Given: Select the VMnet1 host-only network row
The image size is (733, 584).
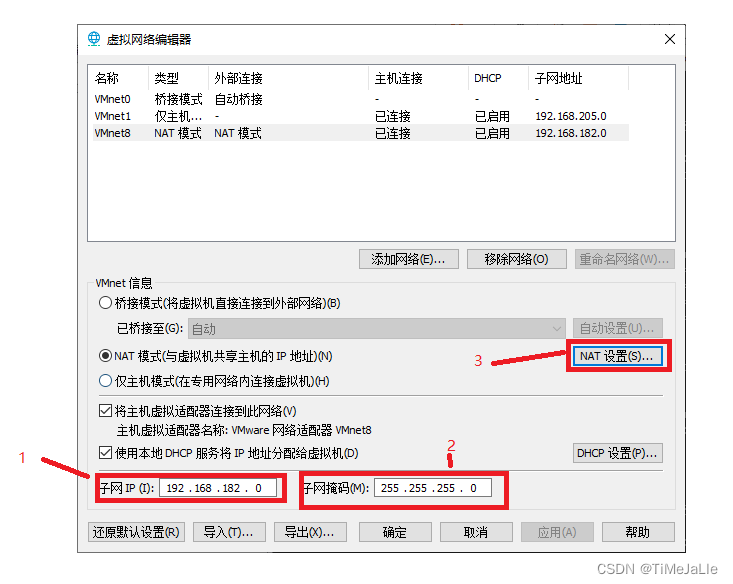Looking at the screenshot, I should pyautogui.click(x=112, y=116).
